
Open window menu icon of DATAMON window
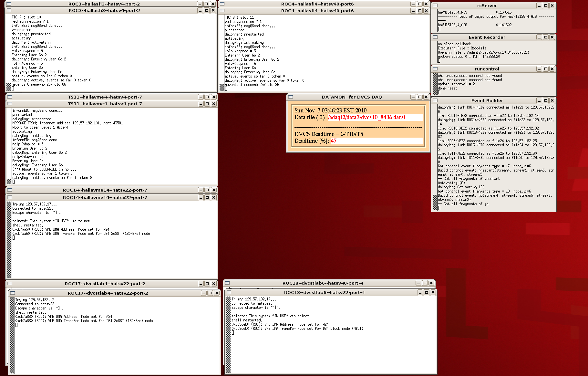click(x=291, y=97)
